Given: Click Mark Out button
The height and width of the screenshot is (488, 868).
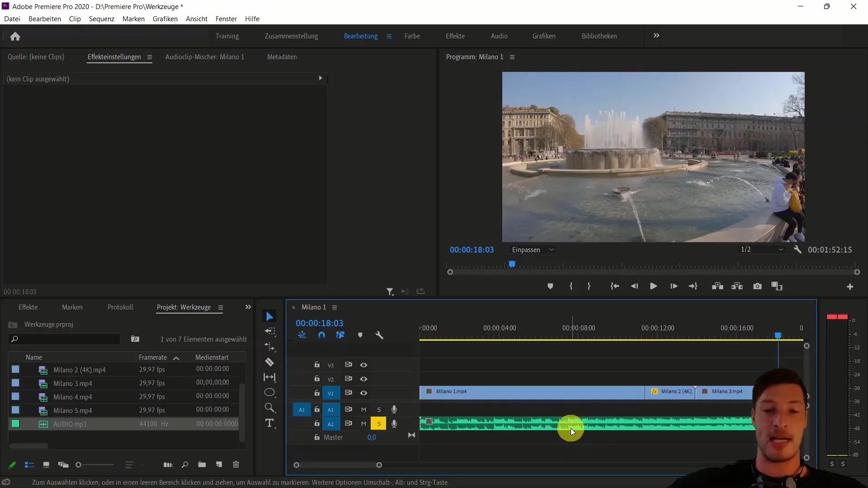Looking at the screenshot, I should 589,286.
